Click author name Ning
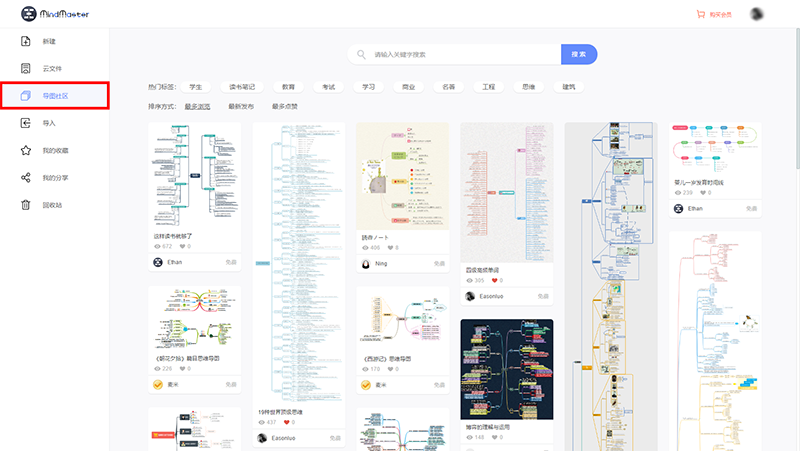The width and height of the screenshot is (800, 451). tap(381, 264)
